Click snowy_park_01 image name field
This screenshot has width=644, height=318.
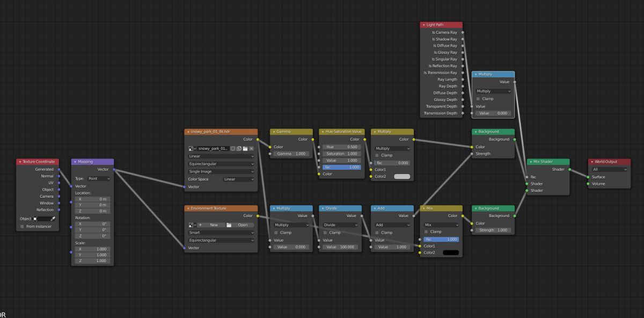213,148
